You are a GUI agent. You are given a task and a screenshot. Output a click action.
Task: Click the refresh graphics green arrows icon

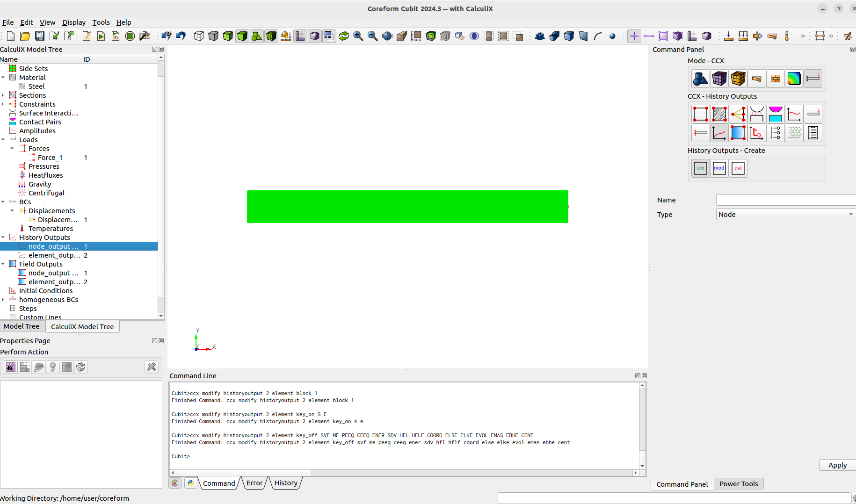[x=344, y=36]
